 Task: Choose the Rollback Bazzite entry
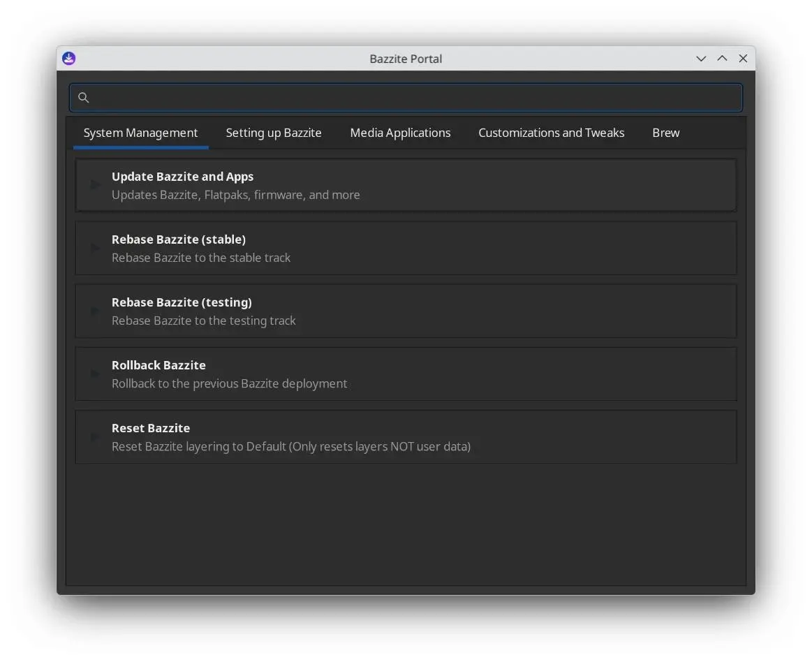point(406,374)
